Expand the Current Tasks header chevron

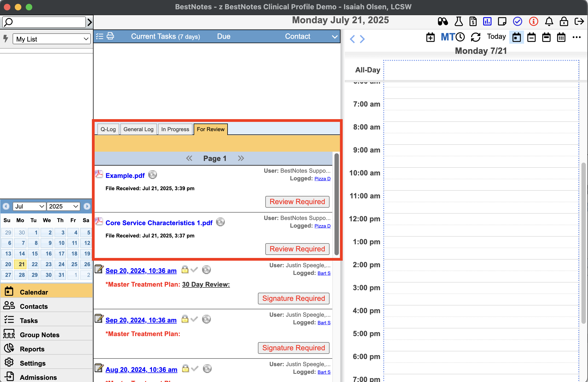click(334, 37)
